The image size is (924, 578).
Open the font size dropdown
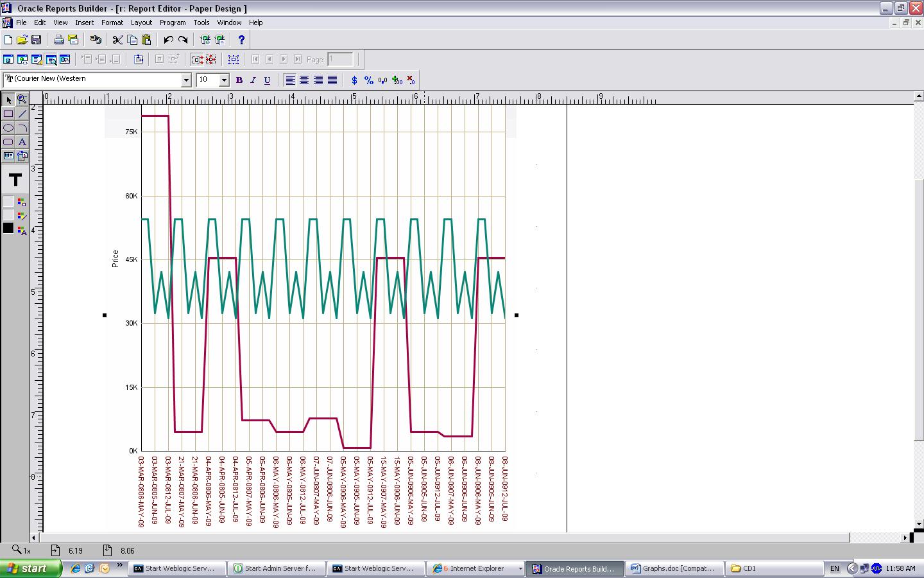(x=224, y=80)
